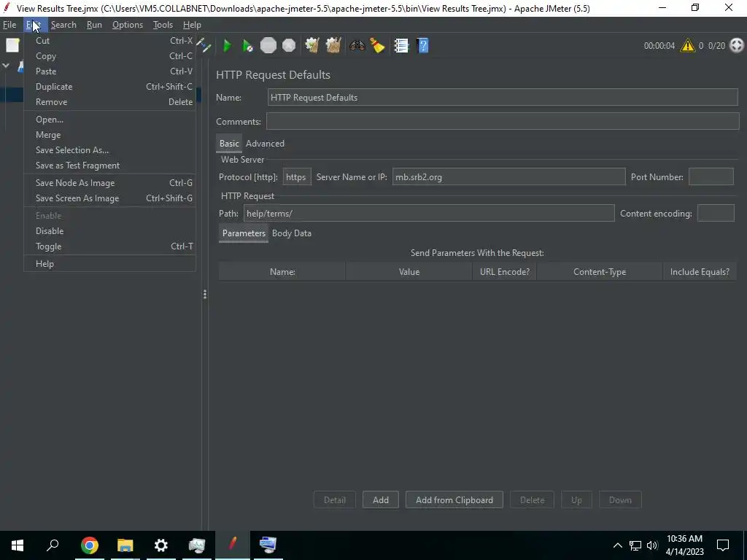Click the volume speaker tray icon
The image size is (747, 560).
point(652,545)
